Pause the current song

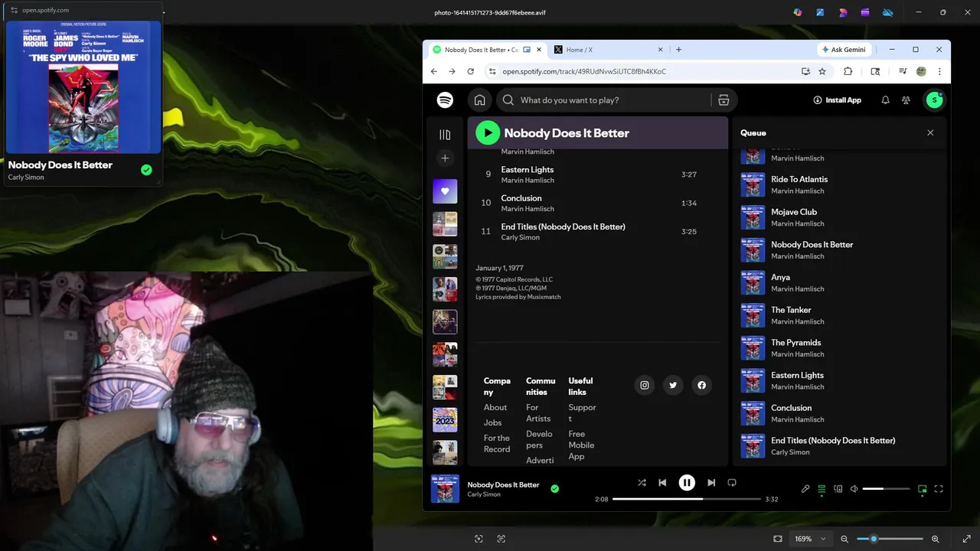(687, 483)
